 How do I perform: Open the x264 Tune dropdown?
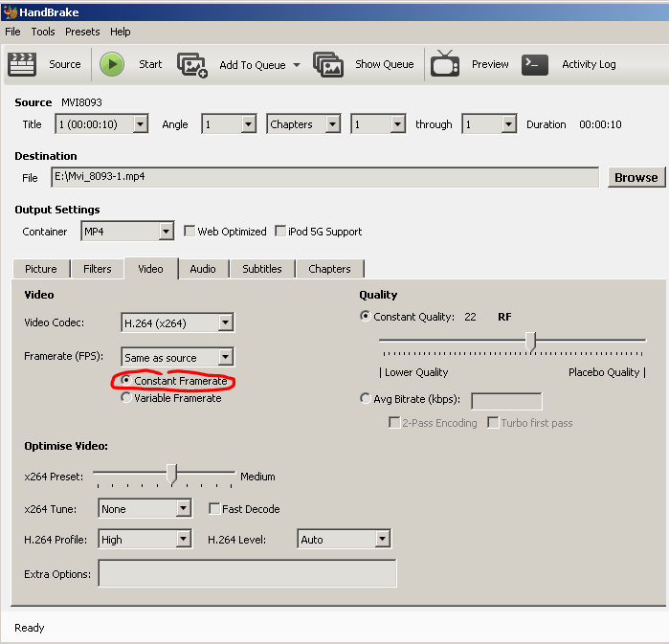pyautogui.click(x=183, y=508)
